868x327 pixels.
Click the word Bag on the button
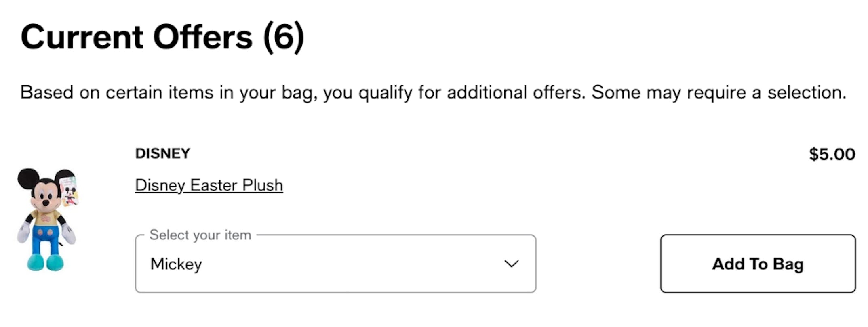(x=788, y=264)
